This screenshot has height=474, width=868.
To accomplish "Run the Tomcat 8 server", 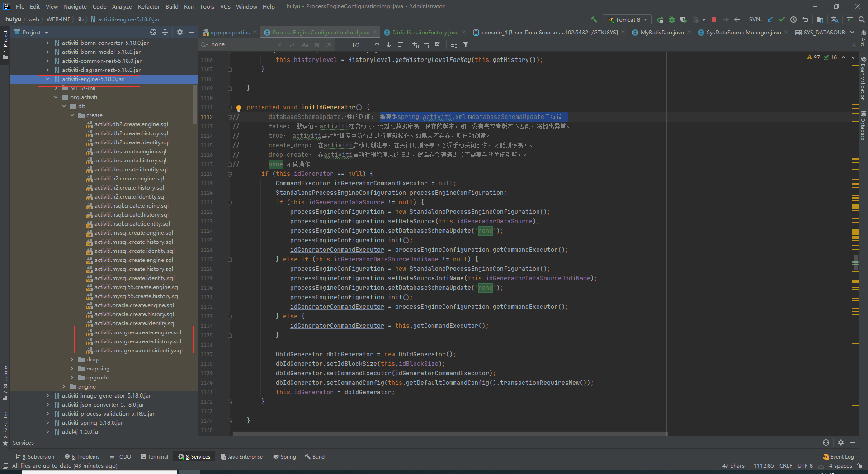I will pyautogui.click(x=660, y=19).
